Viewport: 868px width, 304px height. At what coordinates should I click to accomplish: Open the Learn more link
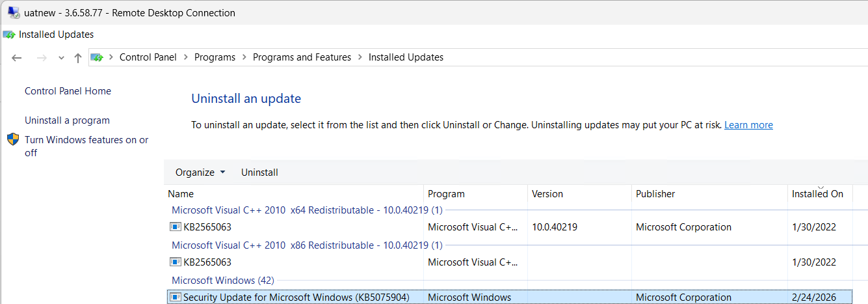coord(748,125)
